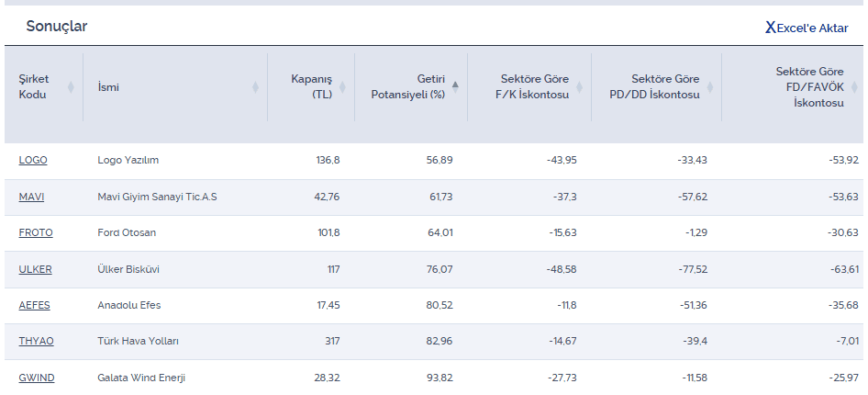This screenshot has height=395, width=868.
Task: Click the Ford Otosan name cell
Action: [x=127, y=232]
